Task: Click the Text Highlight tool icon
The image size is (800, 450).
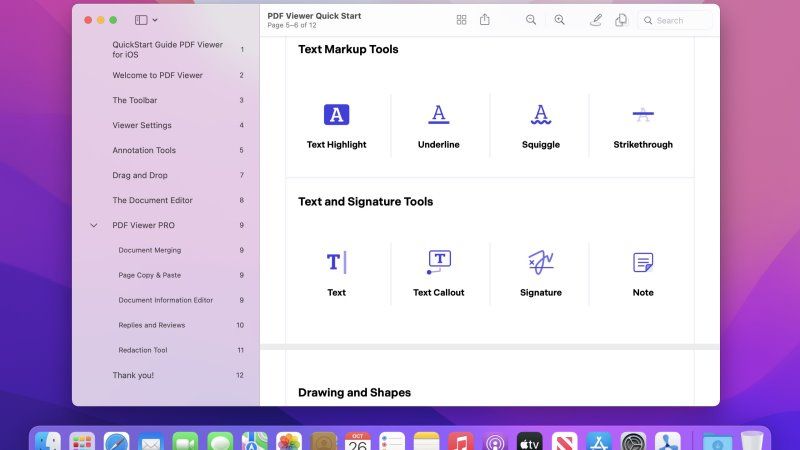Action: (x=337, y=114)
